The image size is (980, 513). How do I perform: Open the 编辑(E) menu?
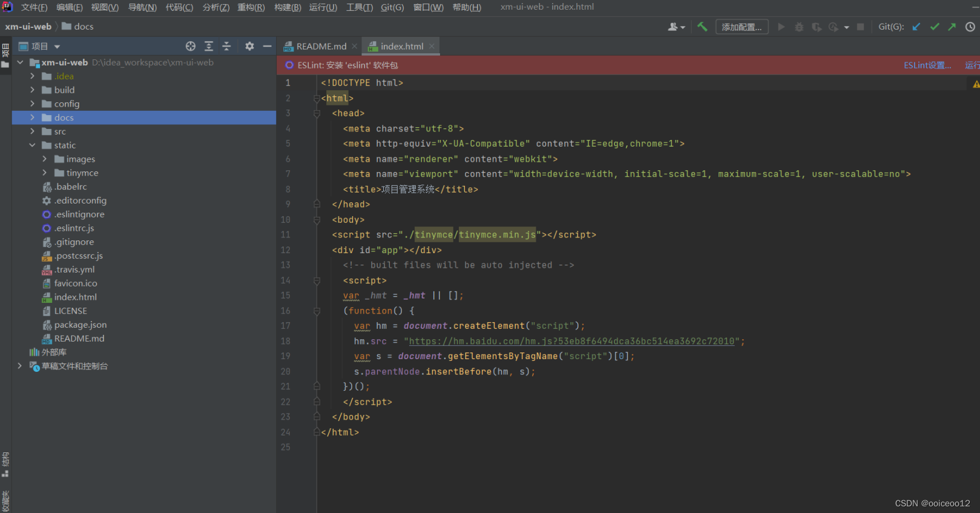tap(70, 7)
